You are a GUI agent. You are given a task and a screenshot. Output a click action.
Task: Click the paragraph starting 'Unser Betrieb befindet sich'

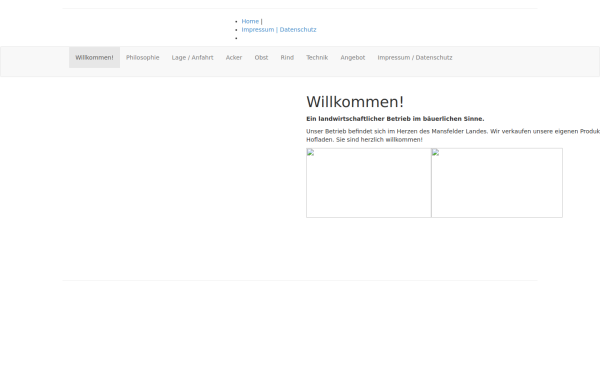point(453,135)
